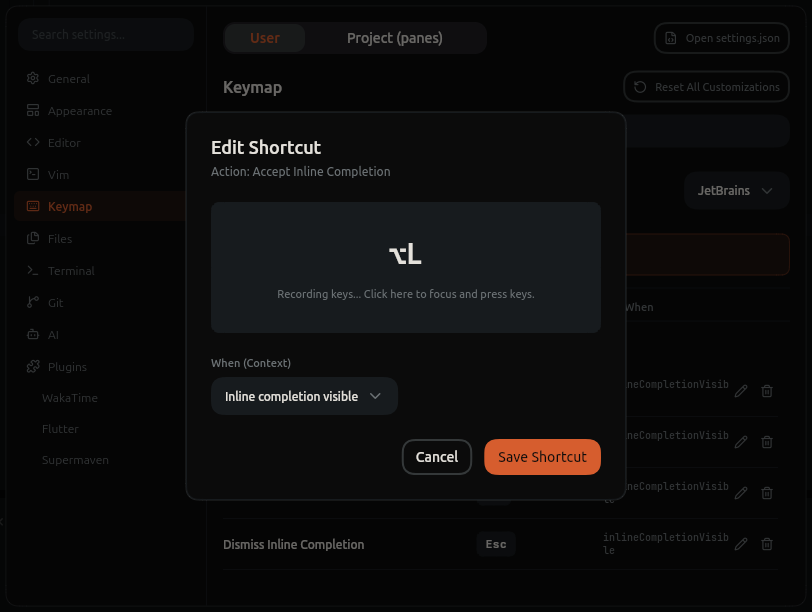Click the Files icon in the sidebar
812x612 pixels.
(33, 239)
